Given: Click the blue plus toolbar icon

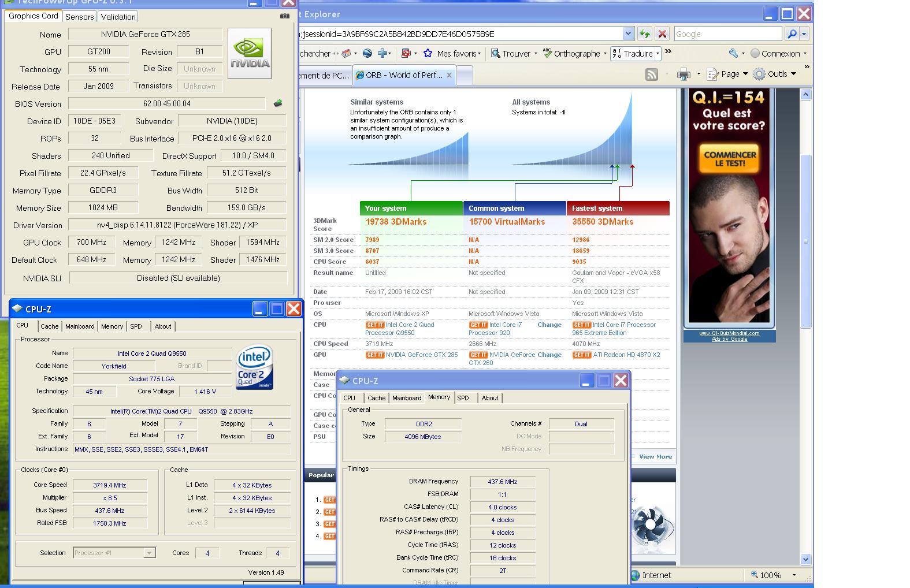Looking at the screenshot, I should [x=382, y=53].
